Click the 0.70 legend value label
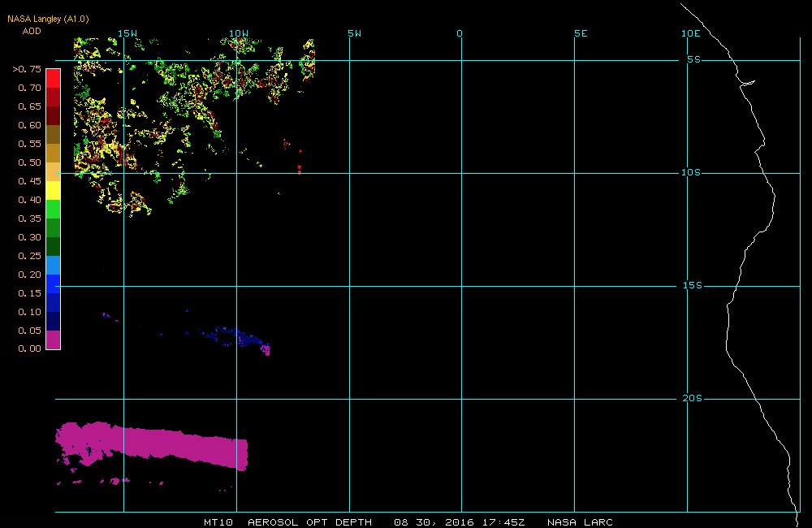812x528 pixels. (29, 88)
